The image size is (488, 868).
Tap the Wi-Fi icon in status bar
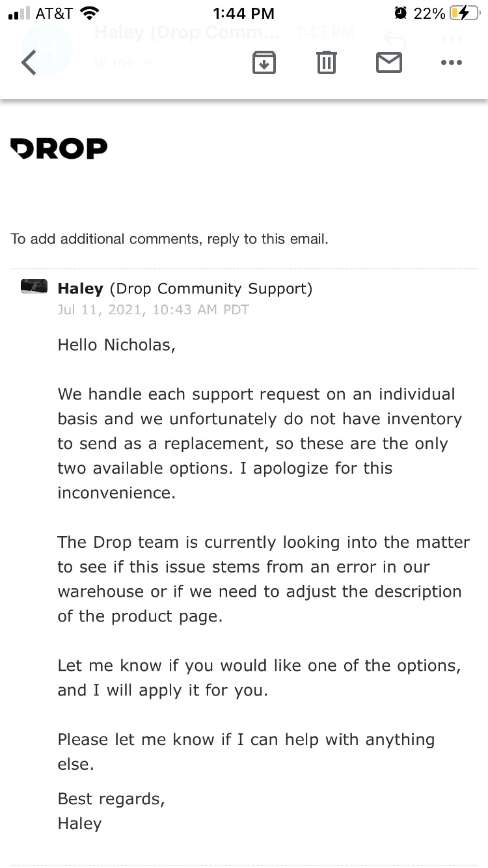(x=88, y=13)
